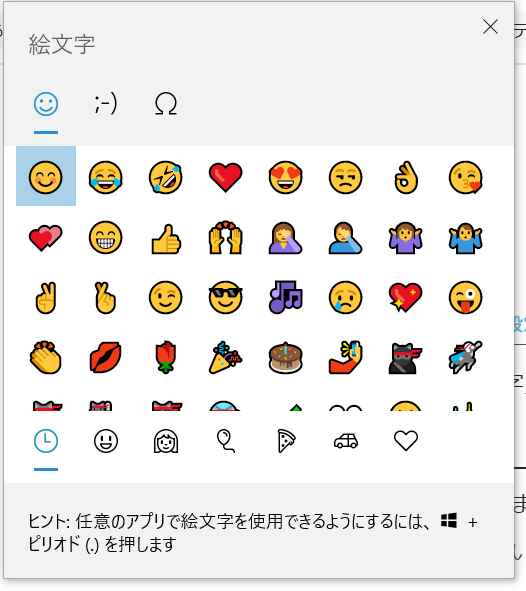The width and height of the screenshot is (526, 591).
Task: Pick the woman facepalming emoji
Action: pyautogui.click(x=285, y=237)
